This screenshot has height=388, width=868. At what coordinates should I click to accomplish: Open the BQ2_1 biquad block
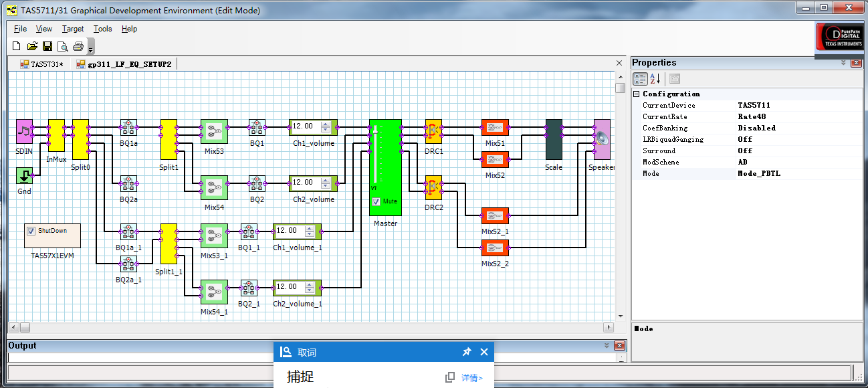coord(249,288)
